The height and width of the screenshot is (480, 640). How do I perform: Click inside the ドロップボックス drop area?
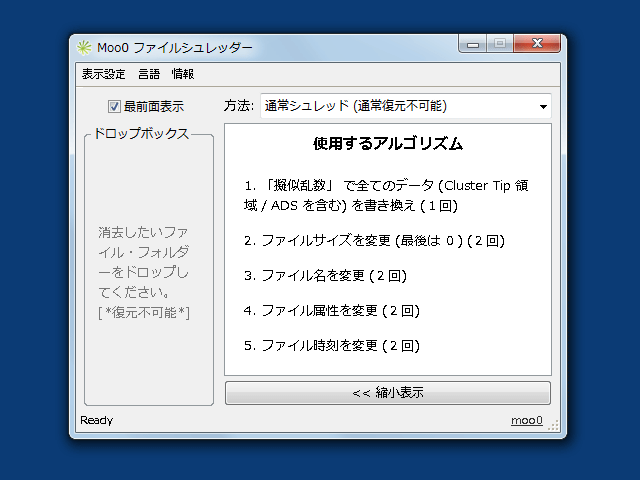pos(149,271)
